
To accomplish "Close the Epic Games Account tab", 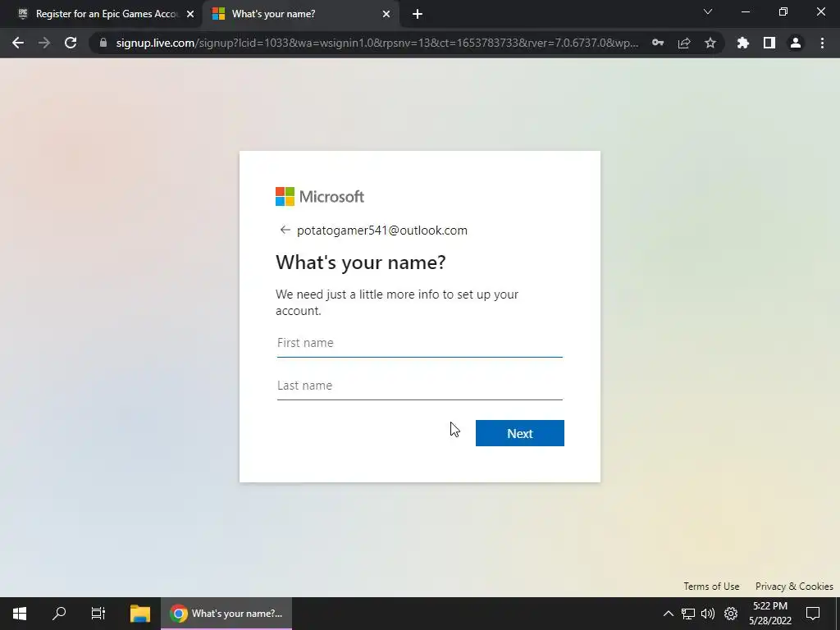I will (190, 14).
